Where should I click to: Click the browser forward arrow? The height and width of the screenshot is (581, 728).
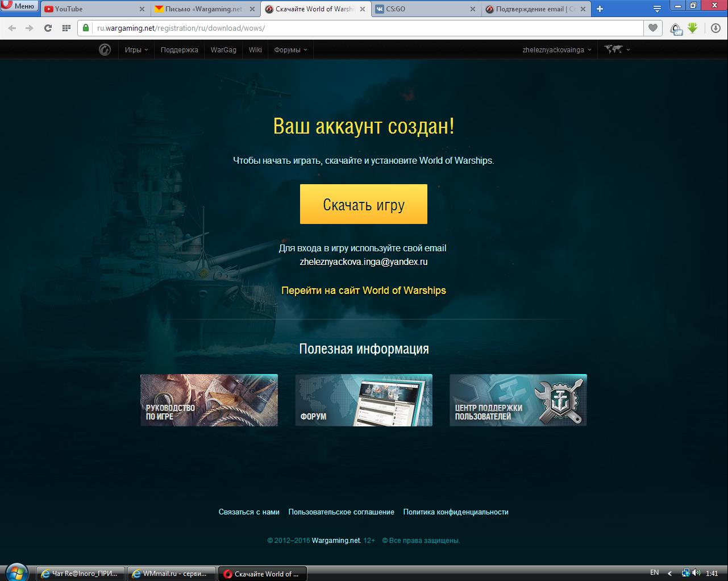(30, 28)
